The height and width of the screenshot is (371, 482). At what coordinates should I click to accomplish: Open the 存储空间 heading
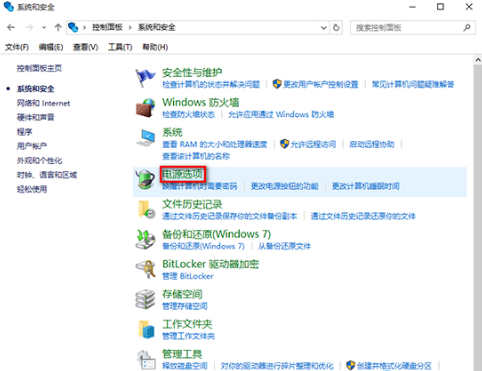(182, 294)
